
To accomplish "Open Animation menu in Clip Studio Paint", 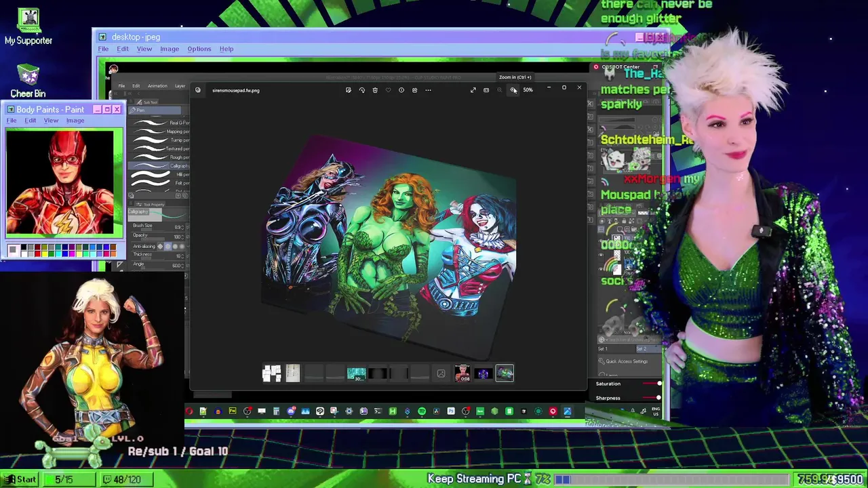I will tap(157, 86).
